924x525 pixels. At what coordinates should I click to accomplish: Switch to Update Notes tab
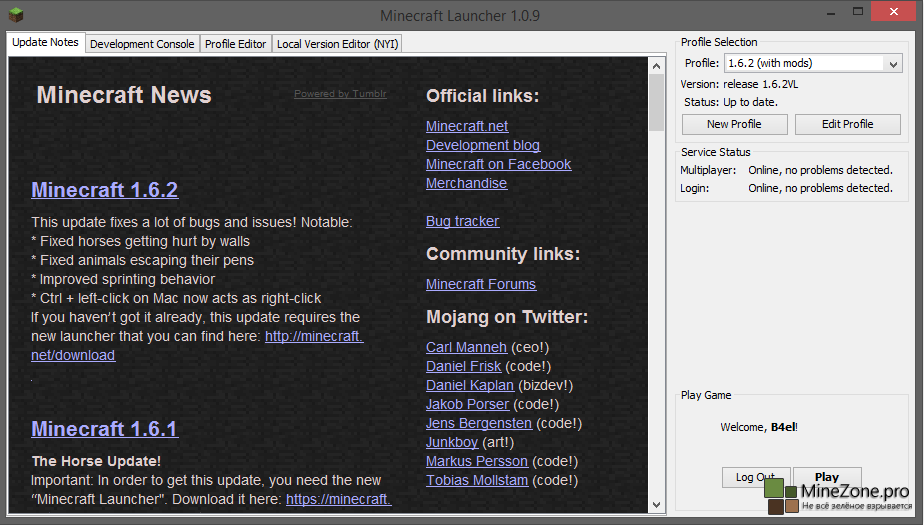45,43
